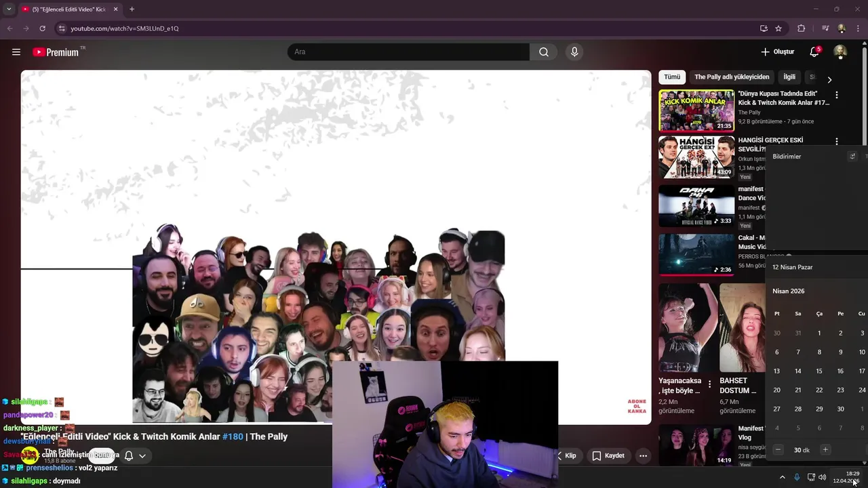Image resolution: width=868 pixels, height=488 pixels.
Task: Go forward in browser history
Action: pyautogui.click(x=26, y=28)
